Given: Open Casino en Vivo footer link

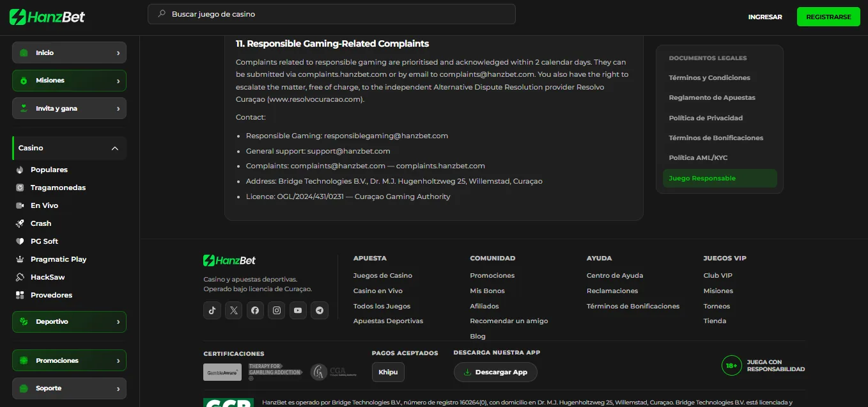Looking at the screenshot, I should pos(378,291).
